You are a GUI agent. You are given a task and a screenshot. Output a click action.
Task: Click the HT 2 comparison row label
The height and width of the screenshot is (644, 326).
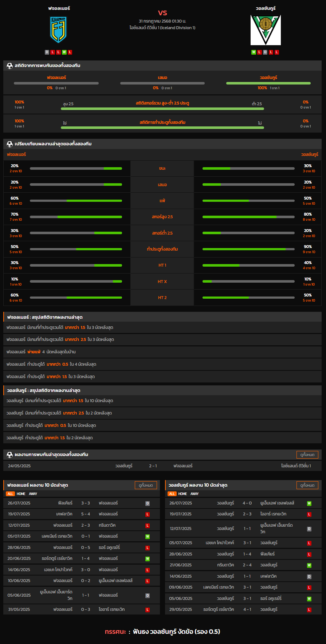[162, 298]
